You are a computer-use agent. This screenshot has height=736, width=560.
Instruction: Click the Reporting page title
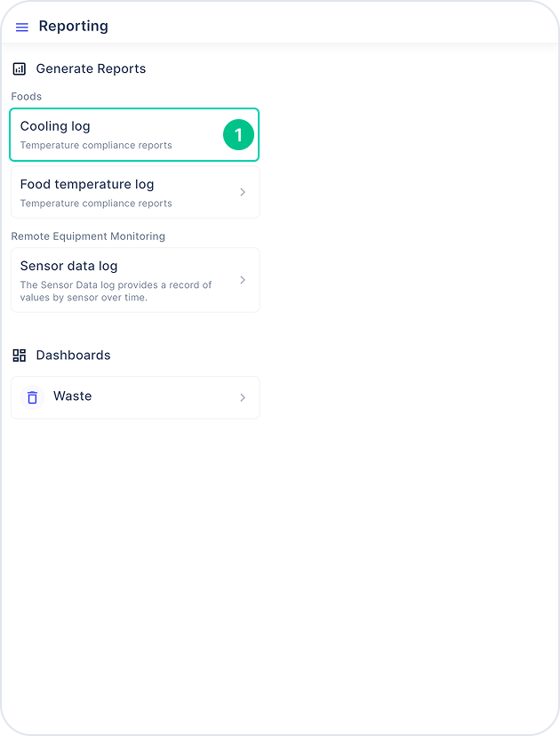(x=73, y=27)
